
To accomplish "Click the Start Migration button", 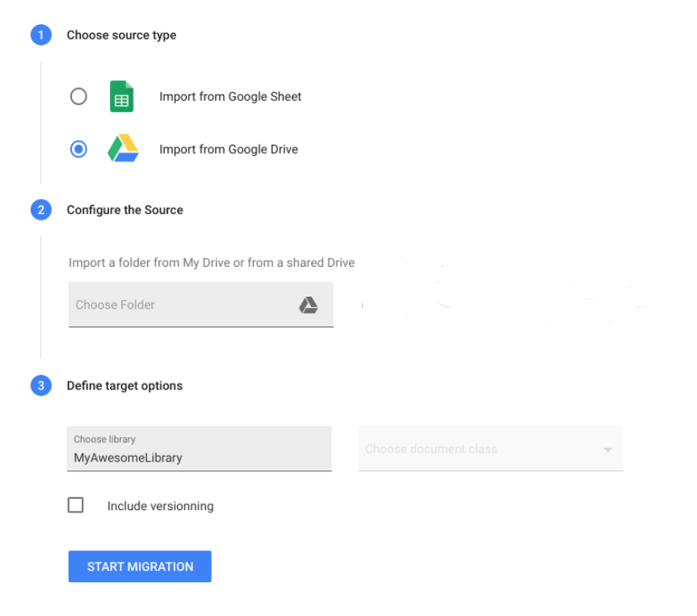I will click(x=140, y=566).
